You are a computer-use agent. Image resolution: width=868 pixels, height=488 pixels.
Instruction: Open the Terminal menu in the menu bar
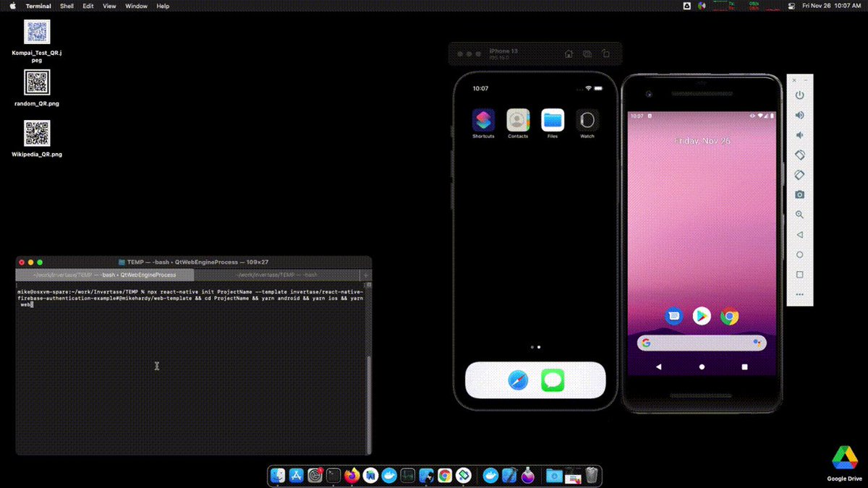[38, 6]
